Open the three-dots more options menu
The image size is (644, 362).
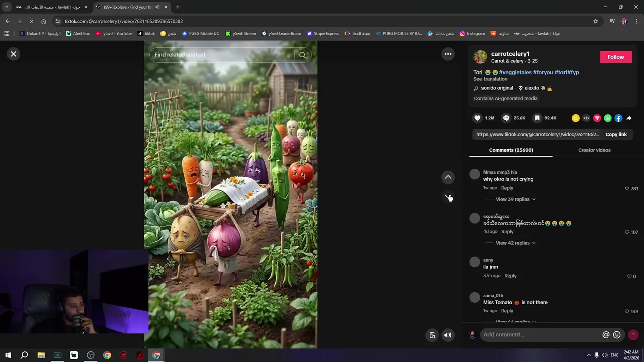click(448, 54)
